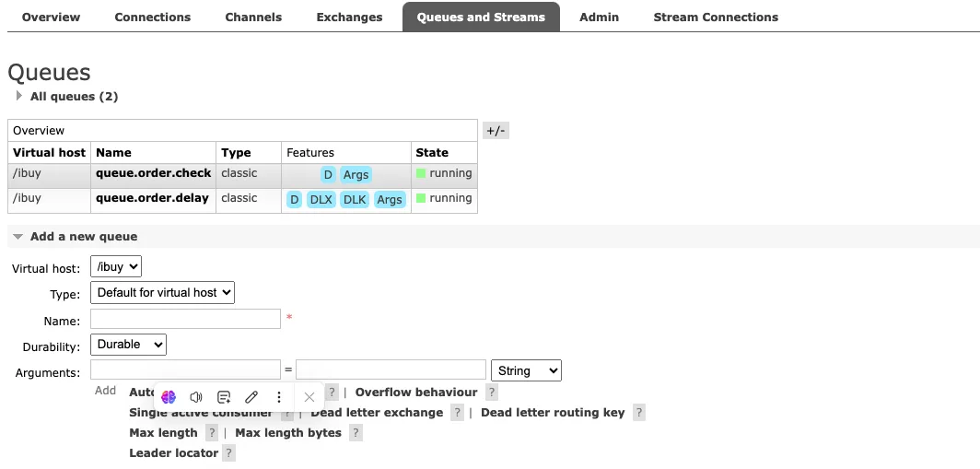Open the Virtual host dropdown
The width and height of the screenshot is (980, 469).
pos(116,267)
